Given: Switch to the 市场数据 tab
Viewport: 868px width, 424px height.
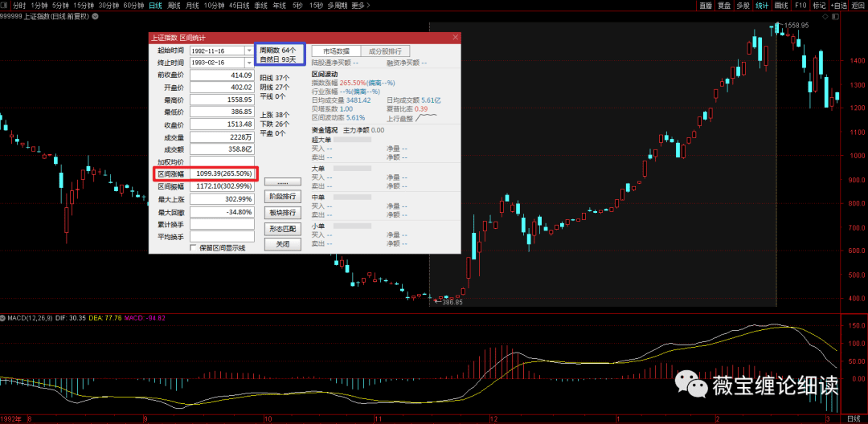Looking at the screenshot, I should point(336,51).
